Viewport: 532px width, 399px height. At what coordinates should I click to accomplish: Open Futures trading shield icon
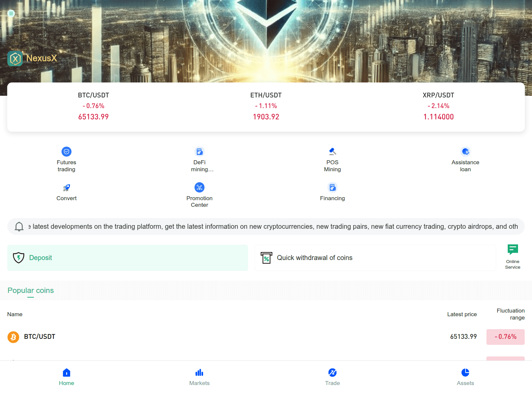(x=66, y=152)
